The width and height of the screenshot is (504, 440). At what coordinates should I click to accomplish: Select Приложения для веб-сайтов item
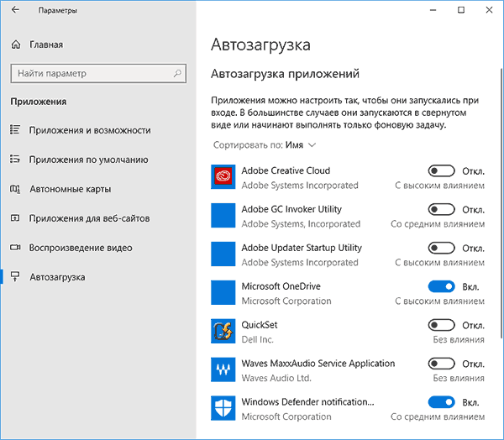(x=90, y=218)
